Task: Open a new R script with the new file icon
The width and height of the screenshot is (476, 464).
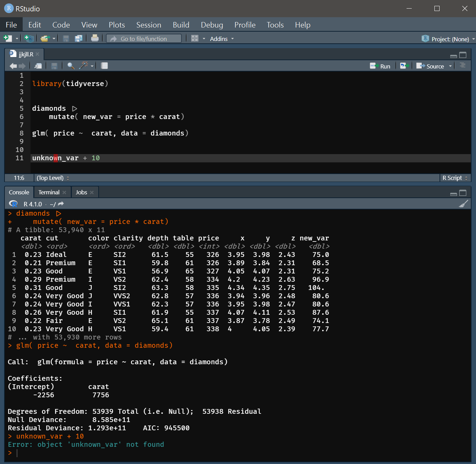Action: point(7,38)
